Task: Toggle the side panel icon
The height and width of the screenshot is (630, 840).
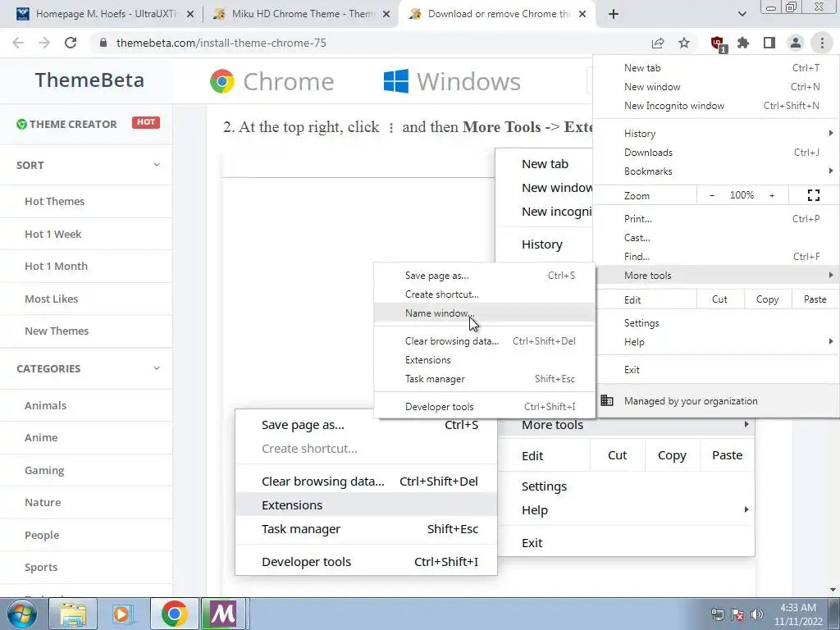Action: point(769,43)
